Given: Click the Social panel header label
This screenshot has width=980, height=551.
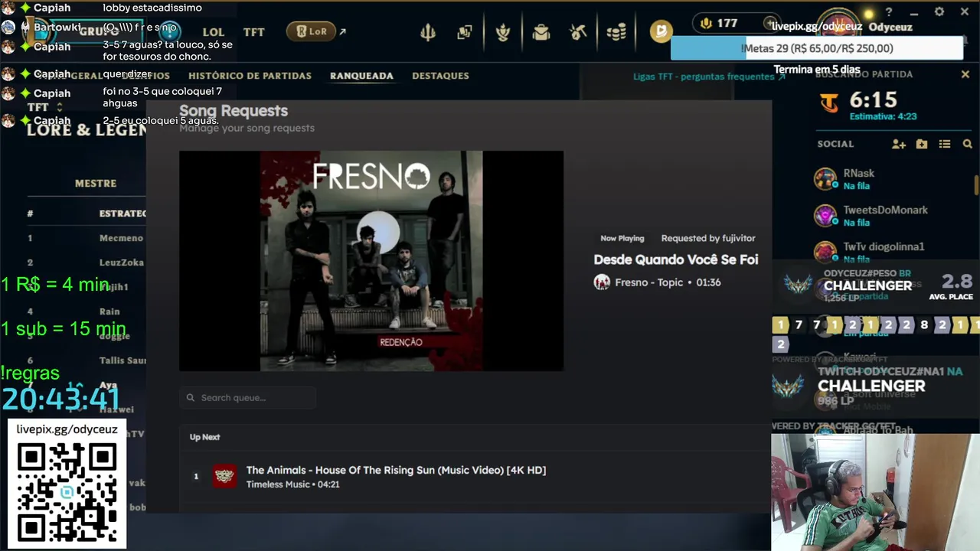Looking at the screenshot, I should tap(835, 144).
